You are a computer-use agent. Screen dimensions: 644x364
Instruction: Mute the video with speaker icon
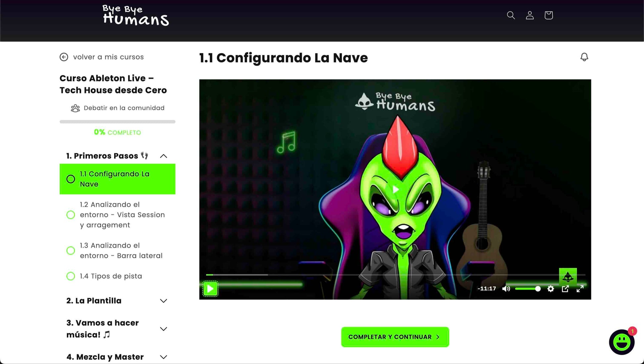tap(506, 289)
